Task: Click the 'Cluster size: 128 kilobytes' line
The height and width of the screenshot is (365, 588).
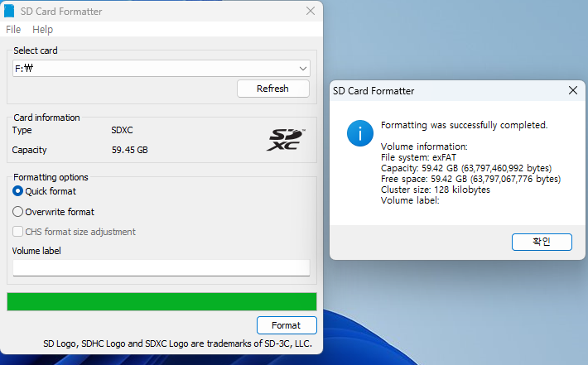Action: 436,190
